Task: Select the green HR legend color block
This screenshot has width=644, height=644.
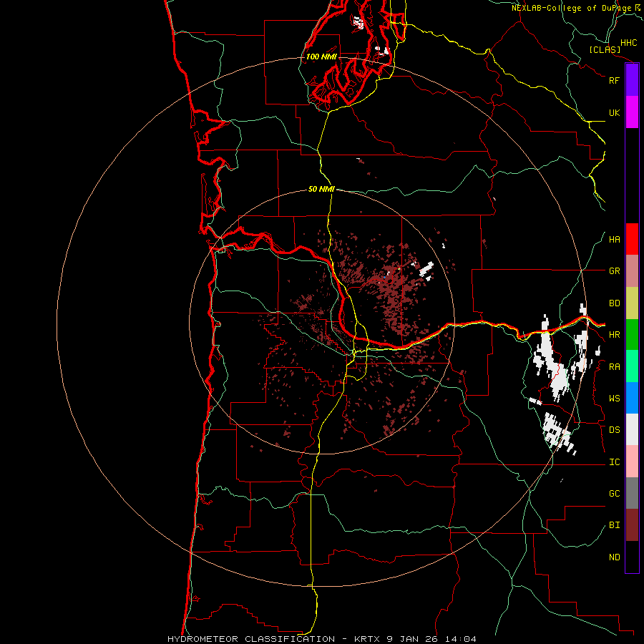Action: click(632, 335)
